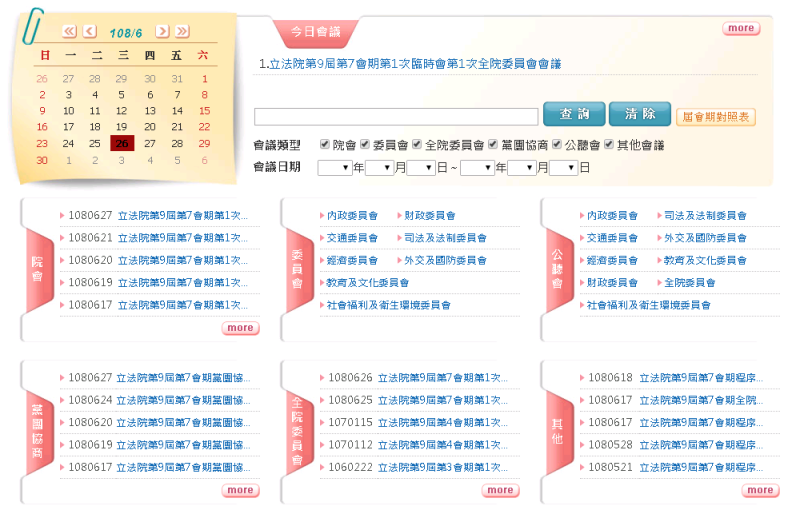Go to previous year in calendar
Viewport: 792px width, 510px height.
(x=69, y=32)
